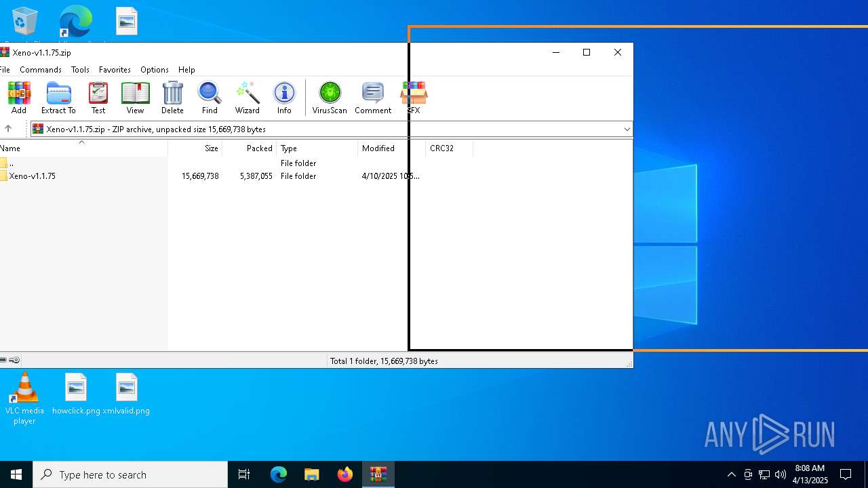Run the Test archive tool
Viewport: 868px width, 488px height.
coord(98,98)
